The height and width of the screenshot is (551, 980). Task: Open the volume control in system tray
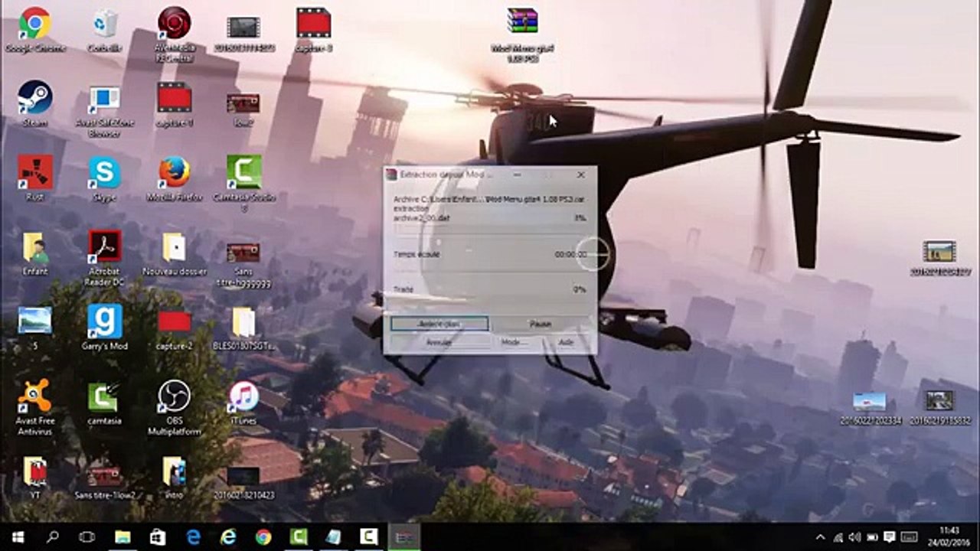tap(854, 537)
